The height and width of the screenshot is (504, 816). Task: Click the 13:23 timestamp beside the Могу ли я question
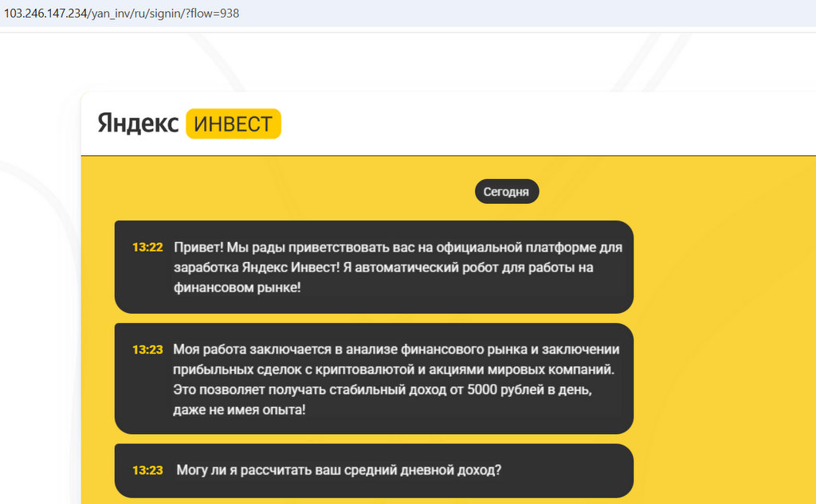(147, 471)
